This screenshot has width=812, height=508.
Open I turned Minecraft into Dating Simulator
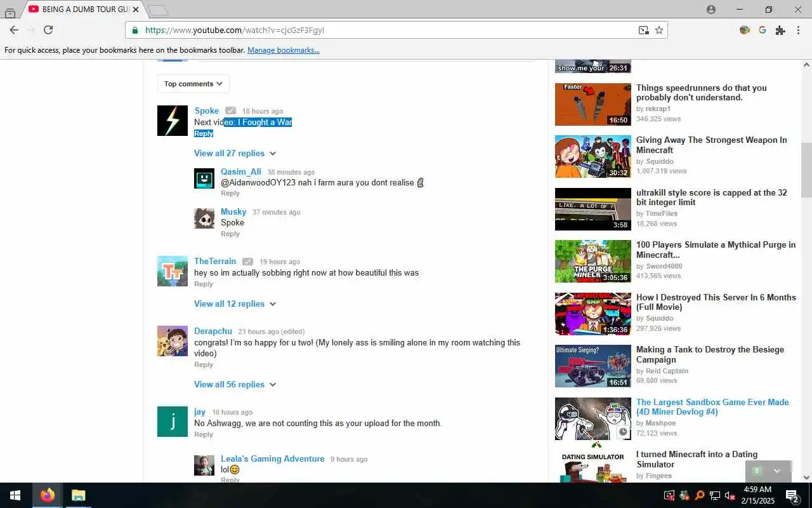click(697, 459)
